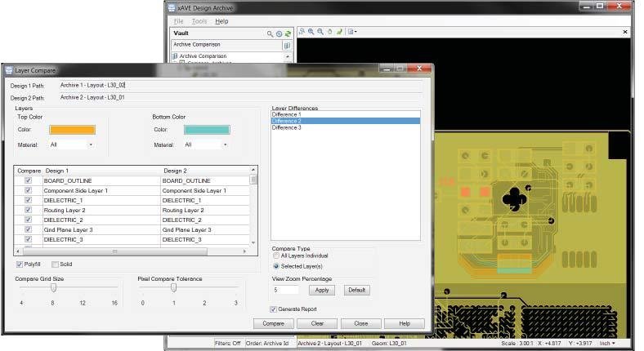Viewport: 644px width, 351px height.
Task: Click the xAVE Design Archive window icon
Action: 172,8
